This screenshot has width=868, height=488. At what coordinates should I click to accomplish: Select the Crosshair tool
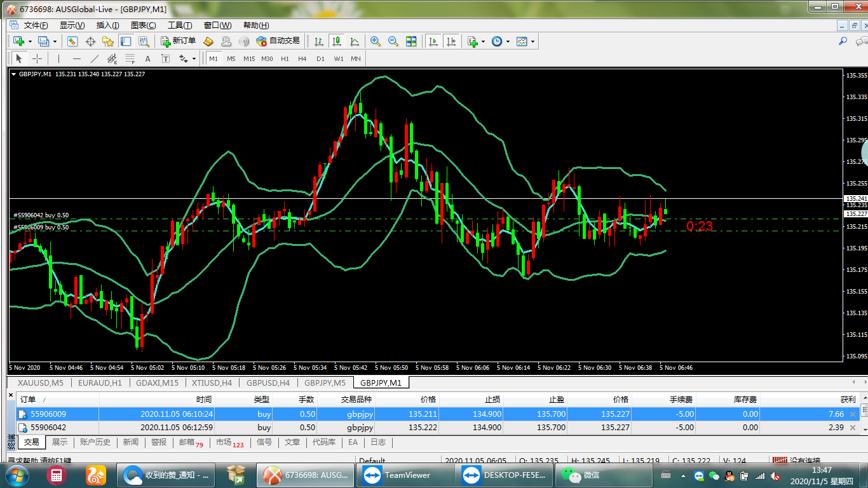[x=37, y=58]
